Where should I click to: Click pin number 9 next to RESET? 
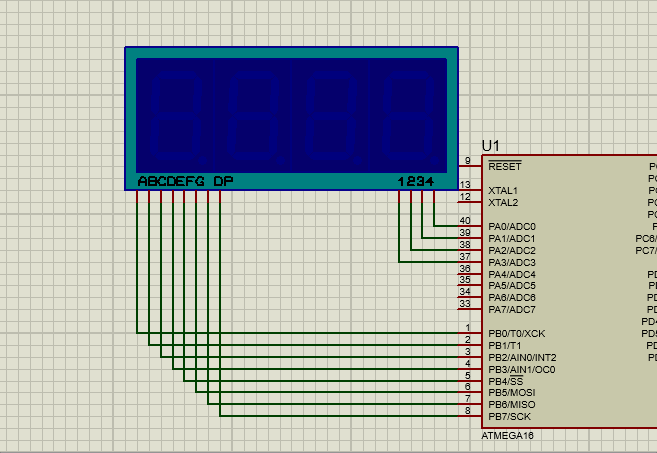(x=468, y=160)
